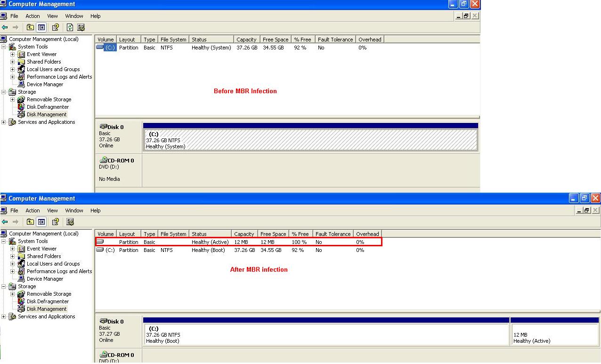The image size is (601, 364).
Task: Expand Removable Storage in bottom window tree
Action: tap(13, 294)
